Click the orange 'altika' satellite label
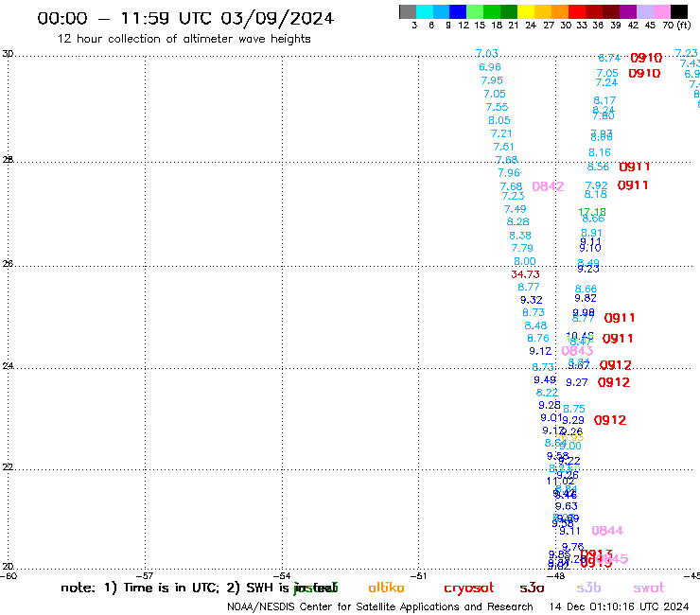Screen dimensions: 700x615 click(x=386, y=588)
